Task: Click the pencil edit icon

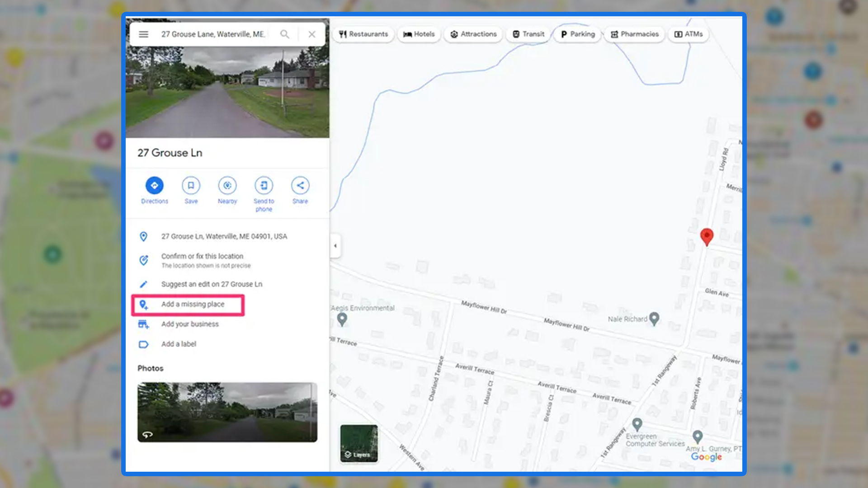Action: tap(143, 284)
